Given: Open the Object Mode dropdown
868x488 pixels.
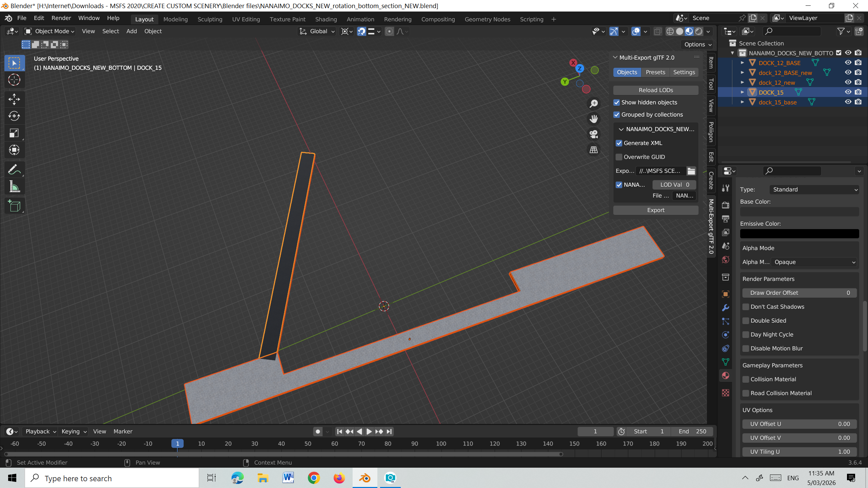Looking at the screenshot, I should click(x=50, y=32).
